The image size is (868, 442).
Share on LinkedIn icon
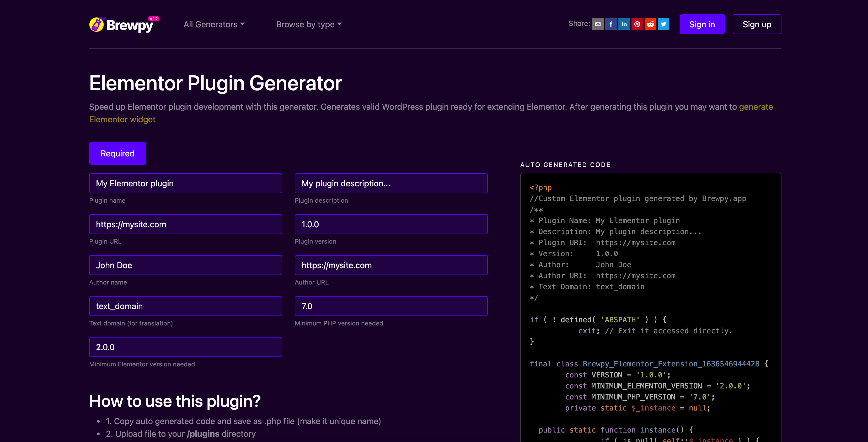[624, 24]
